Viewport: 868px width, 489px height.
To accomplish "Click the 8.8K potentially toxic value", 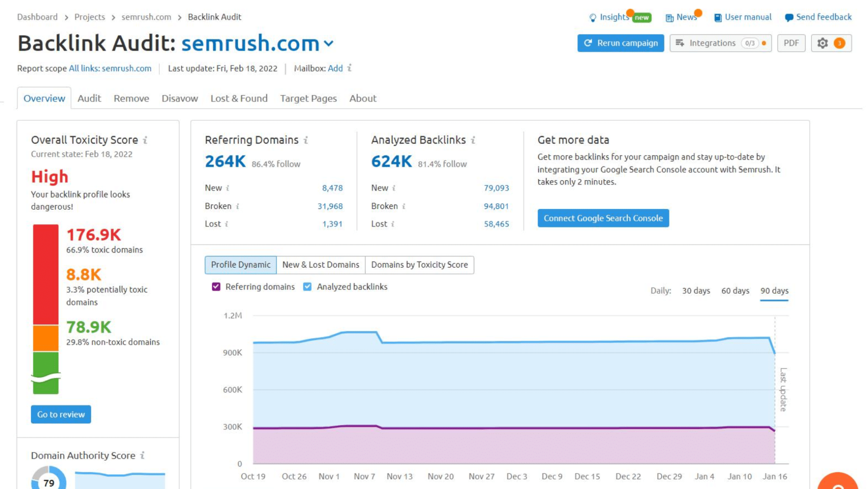I will (83, 274).
